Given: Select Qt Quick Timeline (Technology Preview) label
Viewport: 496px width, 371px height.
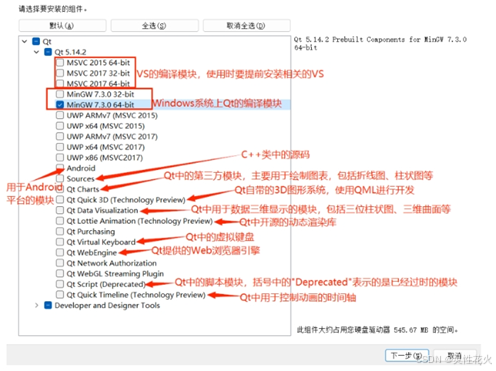Looking at the screenshot, I should tap(136, 295).
